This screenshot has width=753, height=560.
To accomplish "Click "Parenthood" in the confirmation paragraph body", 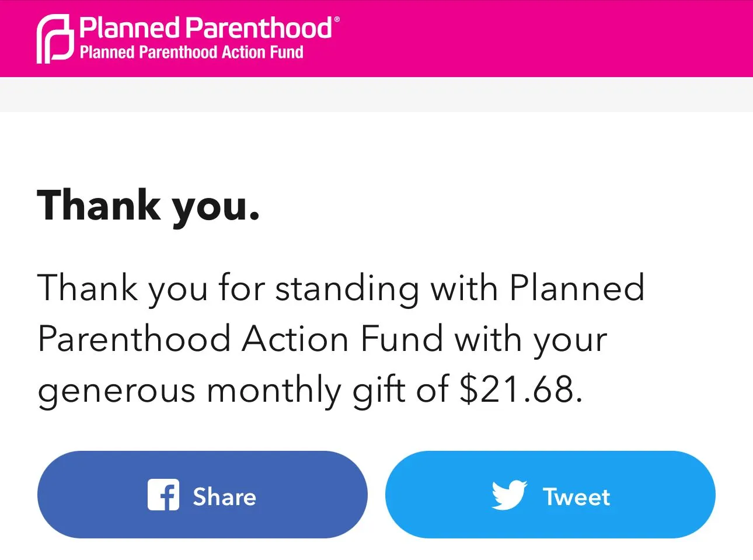I will pos(134,339).
